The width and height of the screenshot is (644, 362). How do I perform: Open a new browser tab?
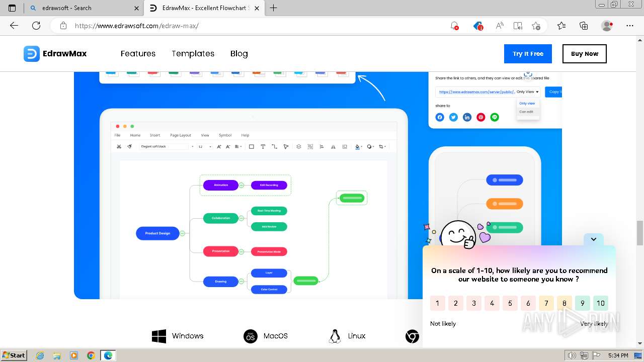[x=273, y=8]
